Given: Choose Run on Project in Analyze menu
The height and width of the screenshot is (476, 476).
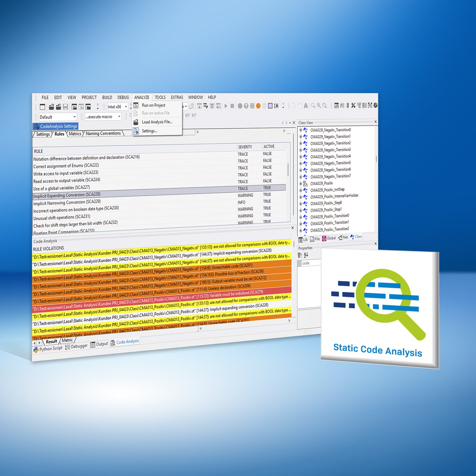Looking at the screenshot, I should (x=153, y=105).
